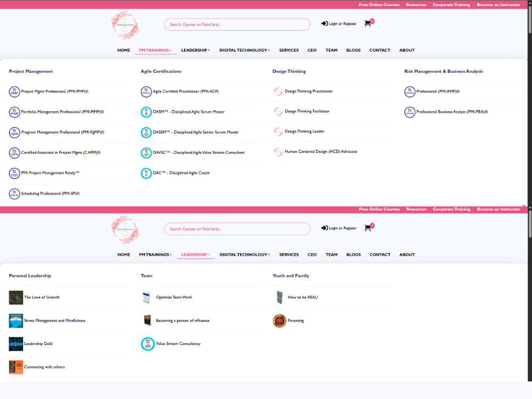
Task: Open the PMI-SP Scheduling Professional badge icon
Action: pos(14,194)
